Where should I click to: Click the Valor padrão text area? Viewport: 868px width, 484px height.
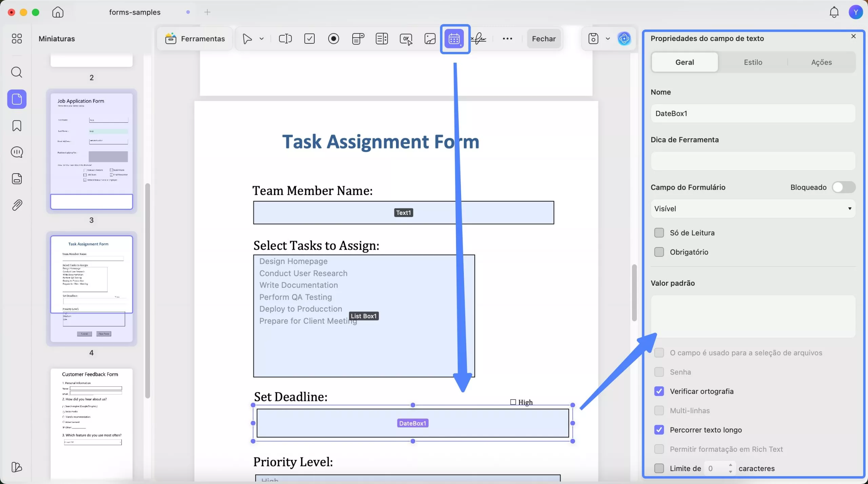753,316
